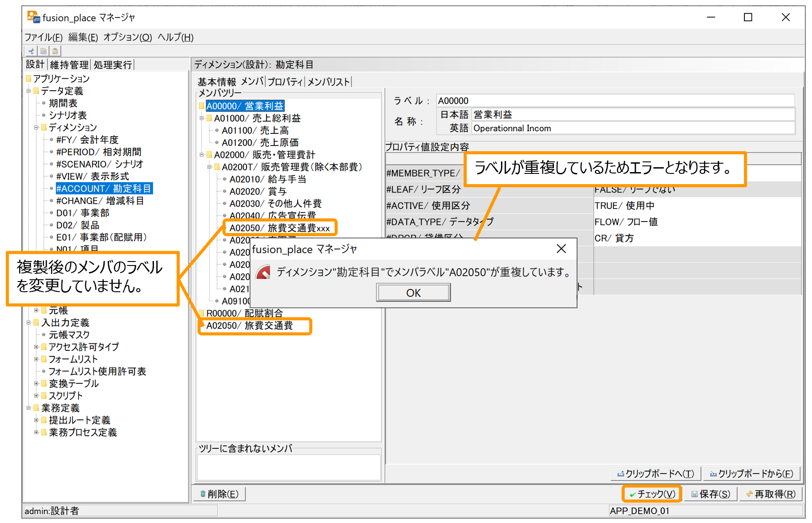Select #CHANGE/ 増減科目 dimension
Screen dimensions: 812x523
pos(100,201)
